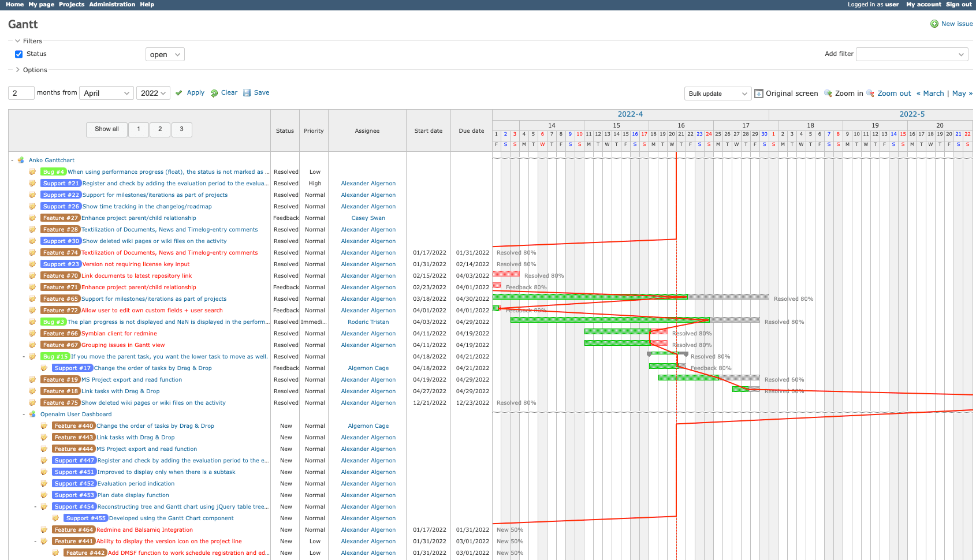Click the Original screen icon
The image size is (976, 560).
(x=758, y=93)
